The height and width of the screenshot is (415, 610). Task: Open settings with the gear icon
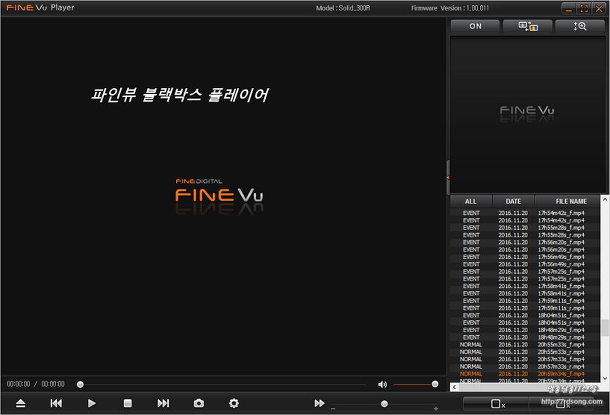pos(234,403)
